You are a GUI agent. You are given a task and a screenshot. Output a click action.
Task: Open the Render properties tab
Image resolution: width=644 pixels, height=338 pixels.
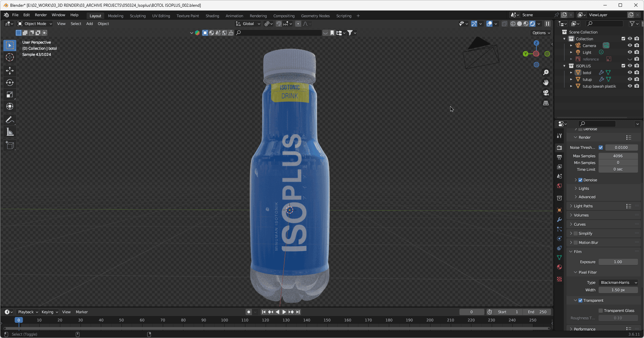coord(559,148)
